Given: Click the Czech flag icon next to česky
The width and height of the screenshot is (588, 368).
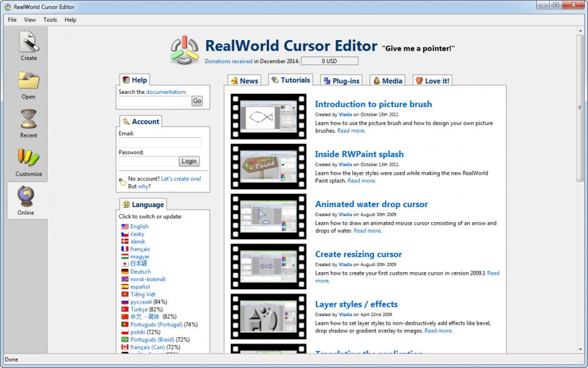Looking at the screenshot, I should [x=125, y=234].
